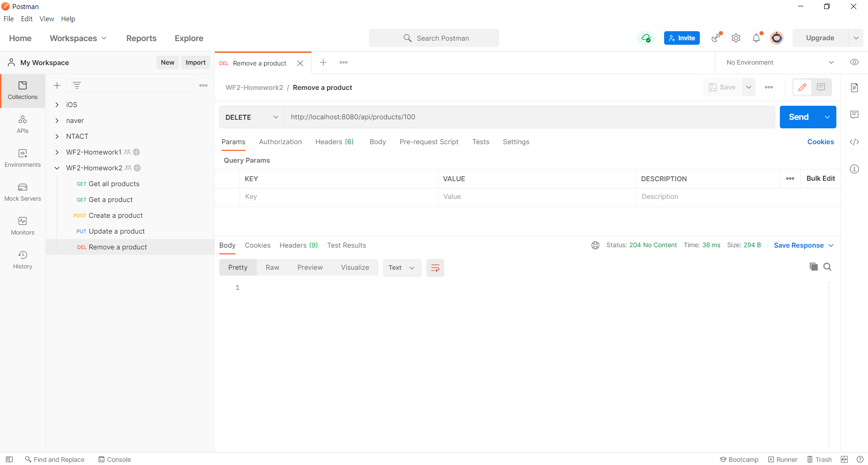
Task: Open the View menu
Action: point(47,19)
